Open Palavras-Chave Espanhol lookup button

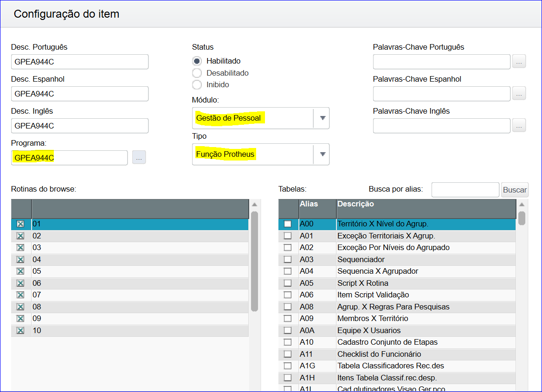point(519,93)
